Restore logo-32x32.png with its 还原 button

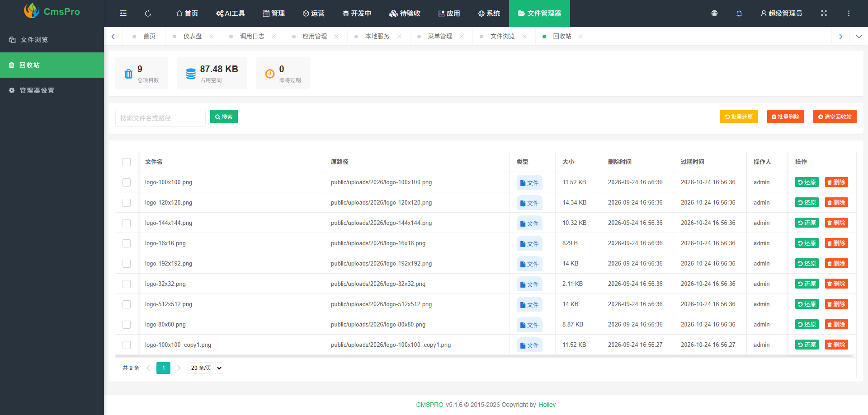point(807,284)
